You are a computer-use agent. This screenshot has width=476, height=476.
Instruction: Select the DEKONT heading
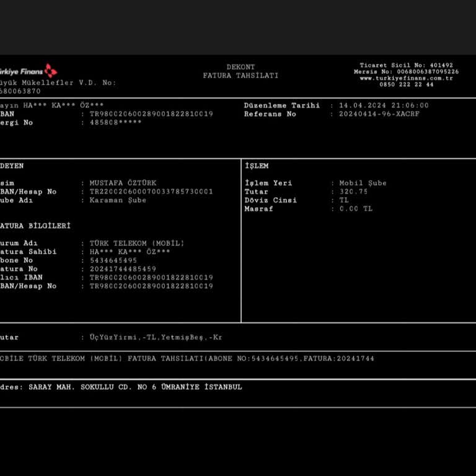(240, 67)
